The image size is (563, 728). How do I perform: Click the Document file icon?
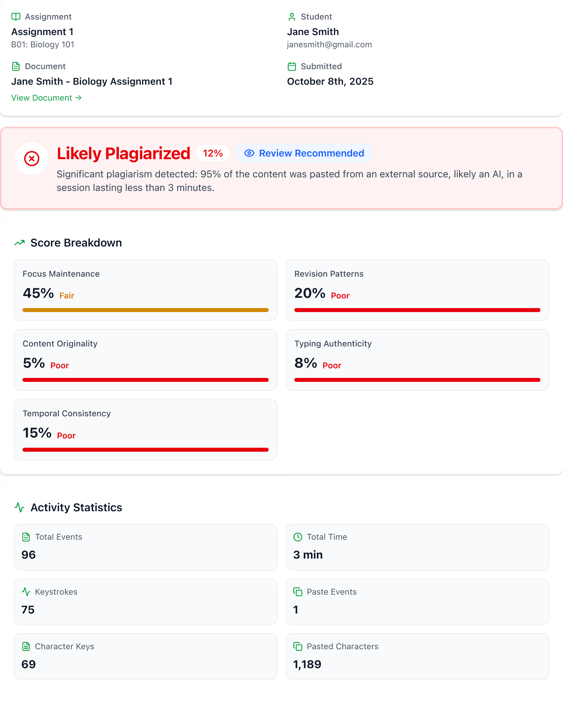16,66
